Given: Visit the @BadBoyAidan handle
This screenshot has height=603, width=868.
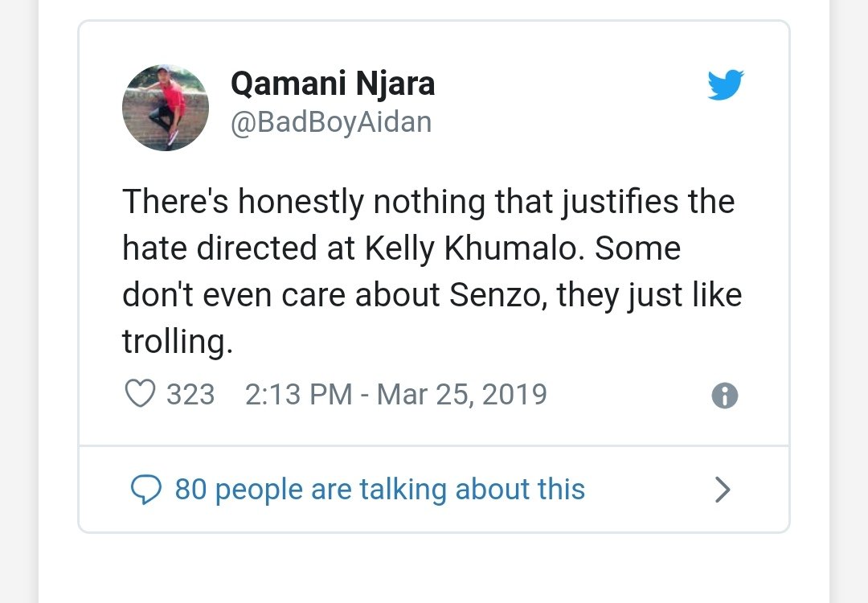Looking at the screenshot, I should [331, 122].
